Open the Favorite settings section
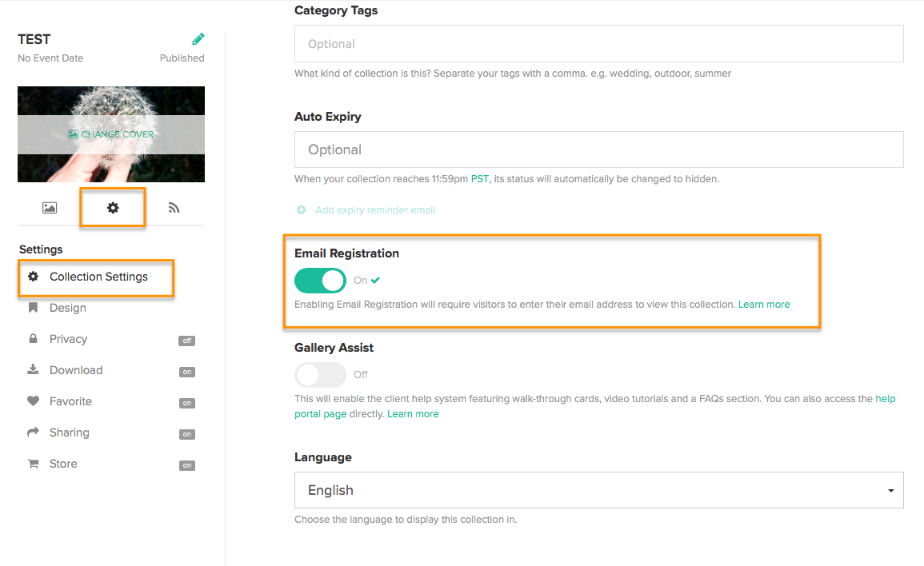Image resolution: width=924 pixels, height=566 pixels. [x=70, y=401]
